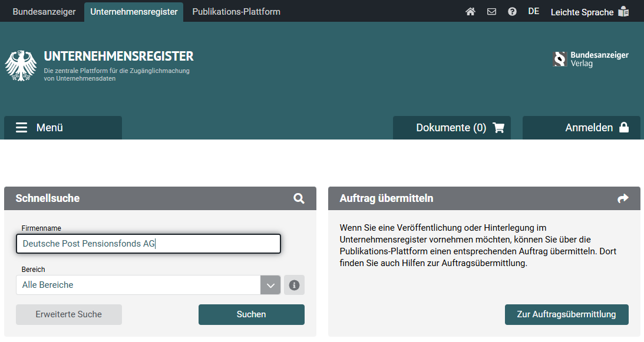The width and height of the screenshot is (644, 342).
Task: Open the Dokumente (0) cart
Action: pyautogui.click(x=452, y=128)
